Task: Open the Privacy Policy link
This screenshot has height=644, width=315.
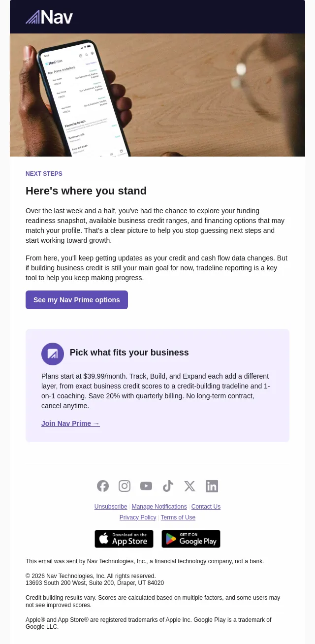Action: (138, 517)
